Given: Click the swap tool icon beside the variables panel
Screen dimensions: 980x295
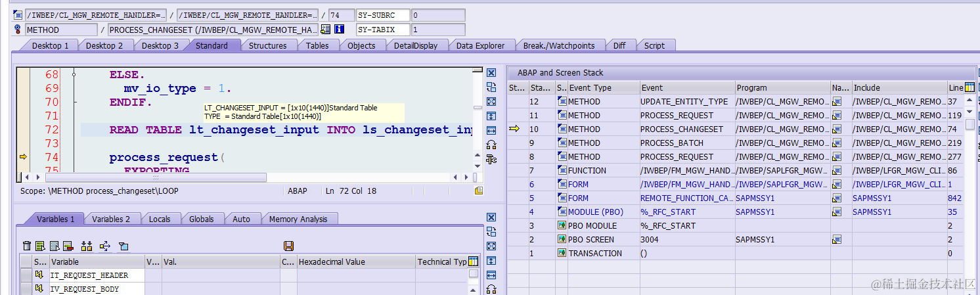Looking at the screenshot, I should pos(491,232).
